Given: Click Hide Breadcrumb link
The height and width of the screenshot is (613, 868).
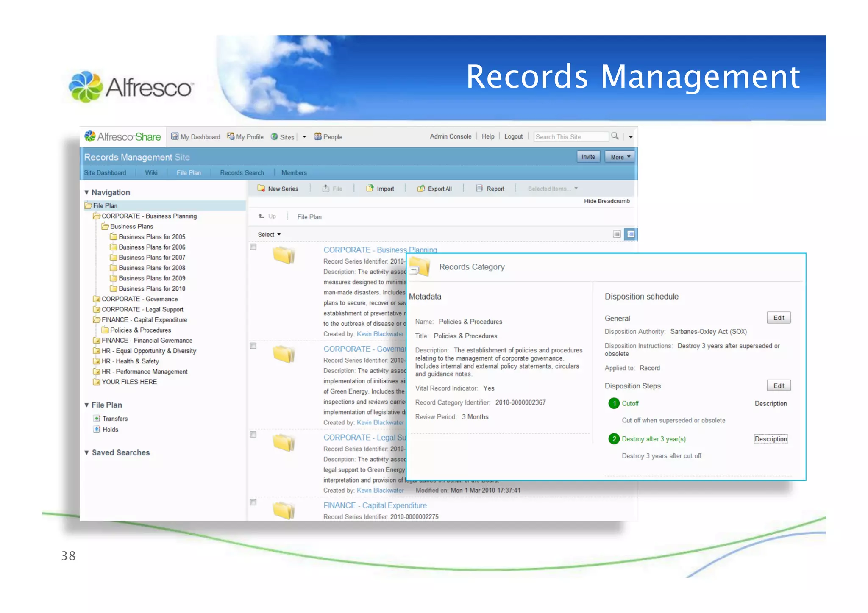Looking at the screenshot, I should tap(607, 201).
